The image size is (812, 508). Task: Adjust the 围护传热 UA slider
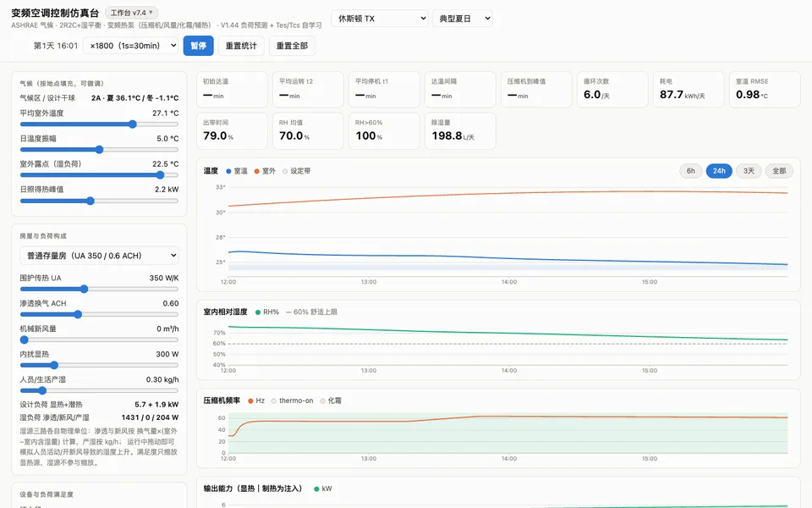100,290
